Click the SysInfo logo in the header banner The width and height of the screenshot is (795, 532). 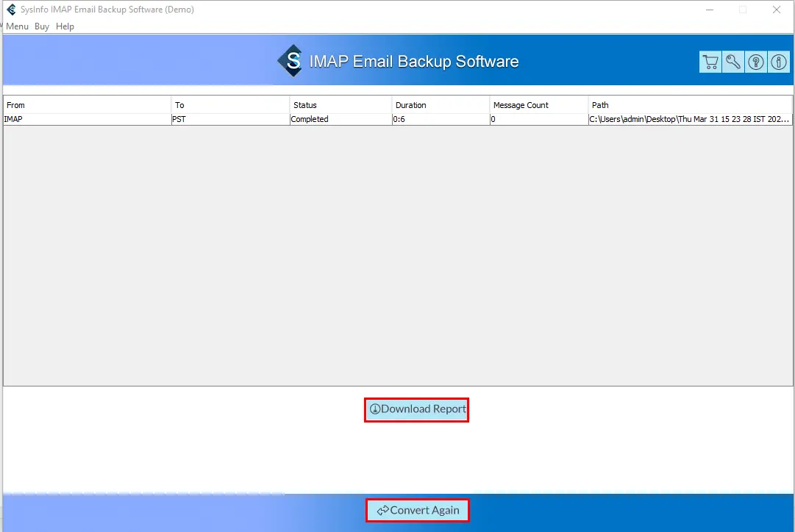tap(291, 62)
